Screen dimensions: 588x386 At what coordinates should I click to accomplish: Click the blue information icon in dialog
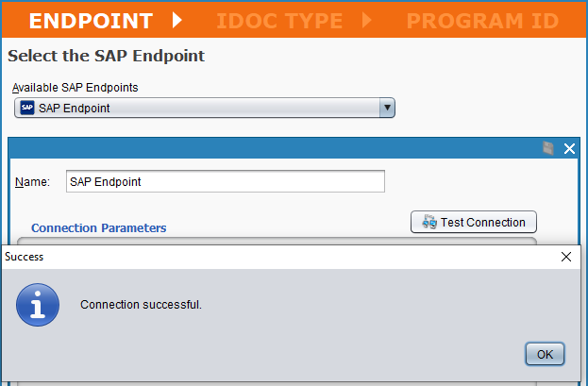click(38, 305)
